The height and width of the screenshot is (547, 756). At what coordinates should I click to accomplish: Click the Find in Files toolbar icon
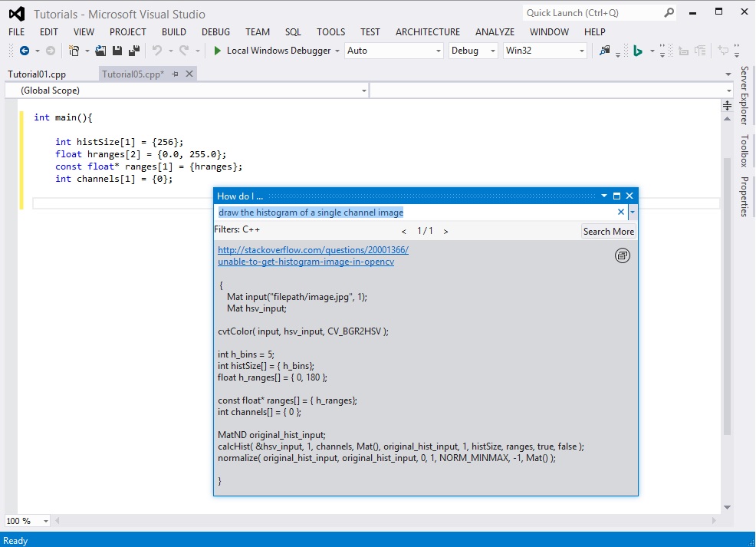tap(605, 51)
